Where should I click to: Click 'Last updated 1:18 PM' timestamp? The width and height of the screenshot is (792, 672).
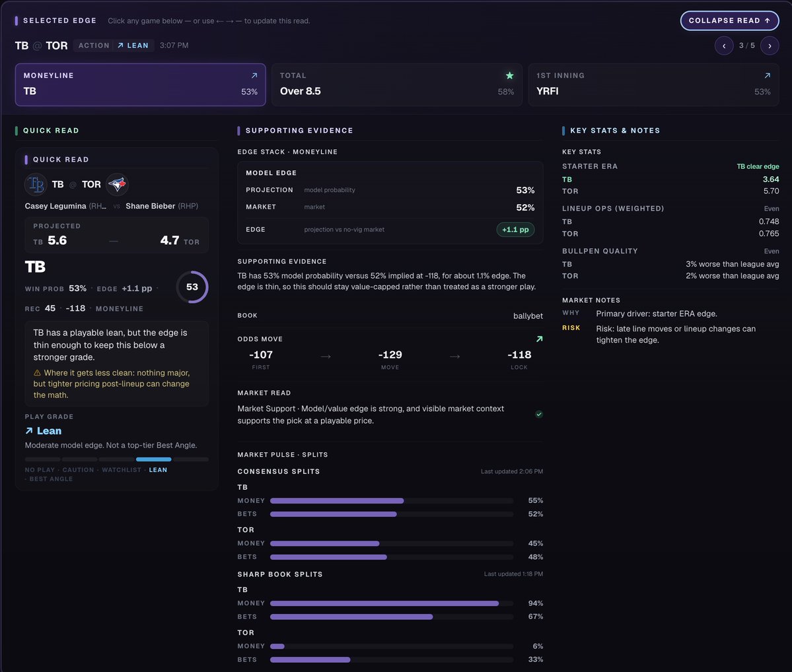point(513,574)
